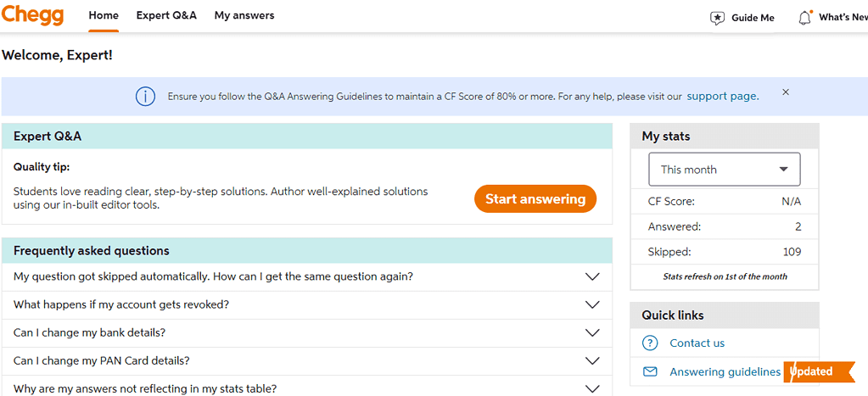Open the This month stats dropdown
The image size is (868, 396).
(724, 170)
